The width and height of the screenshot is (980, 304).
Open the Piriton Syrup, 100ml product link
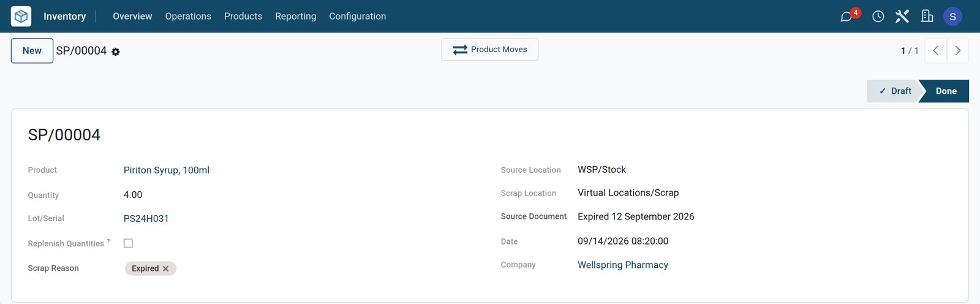pos(167,170)
